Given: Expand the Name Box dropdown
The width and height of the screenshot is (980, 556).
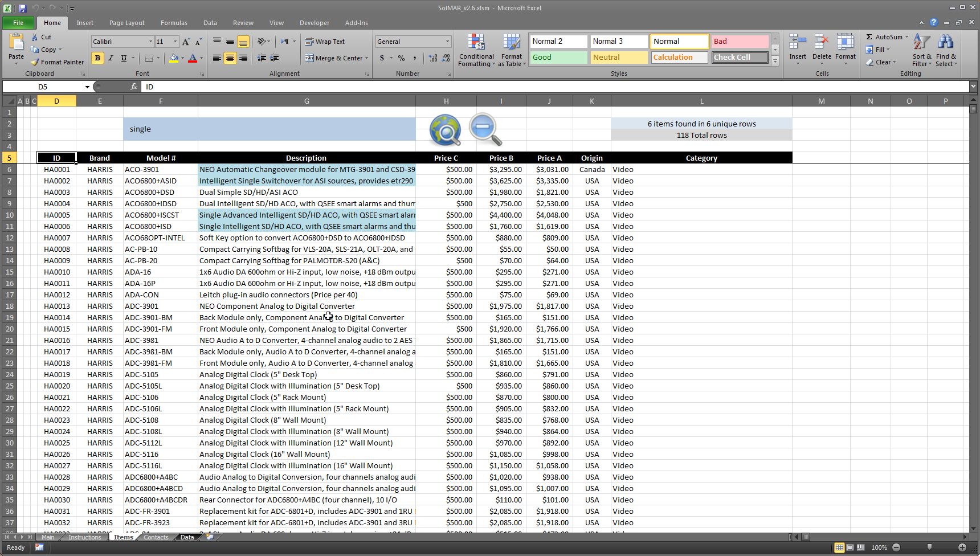Looking at the screenshot, I should point(87,87).
